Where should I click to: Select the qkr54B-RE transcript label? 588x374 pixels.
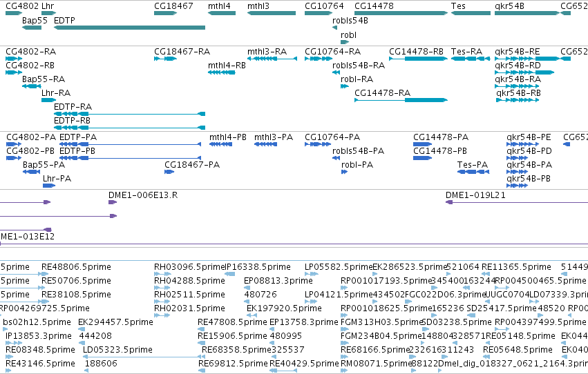518,51
